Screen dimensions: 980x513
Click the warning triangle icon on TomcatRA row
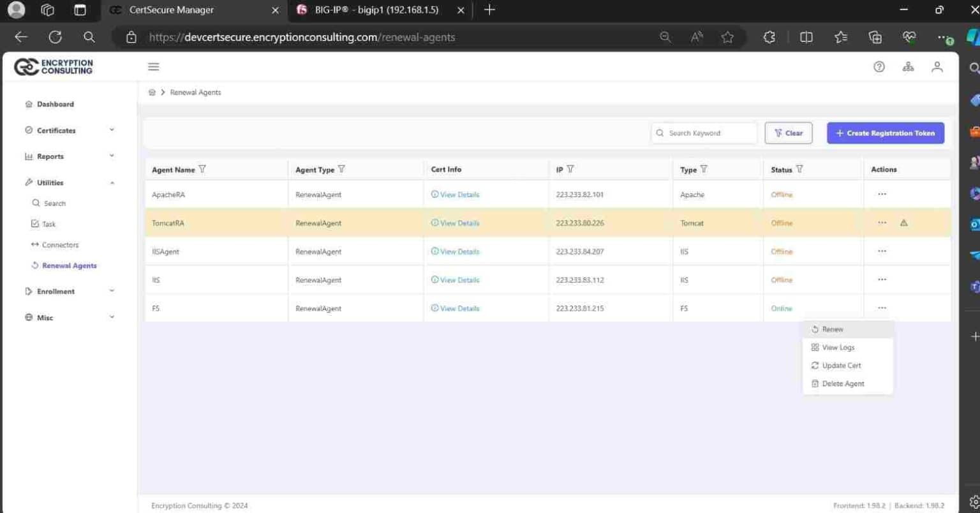[903, 223]
